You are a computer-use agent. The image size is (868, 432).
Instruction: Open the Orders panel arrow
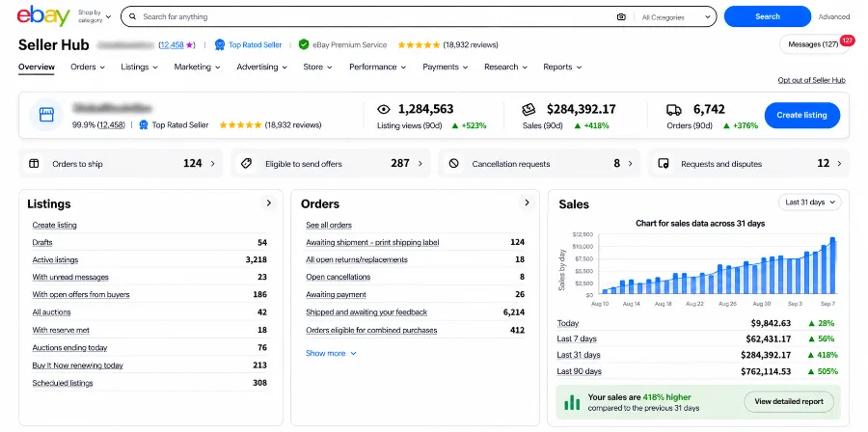527,203
